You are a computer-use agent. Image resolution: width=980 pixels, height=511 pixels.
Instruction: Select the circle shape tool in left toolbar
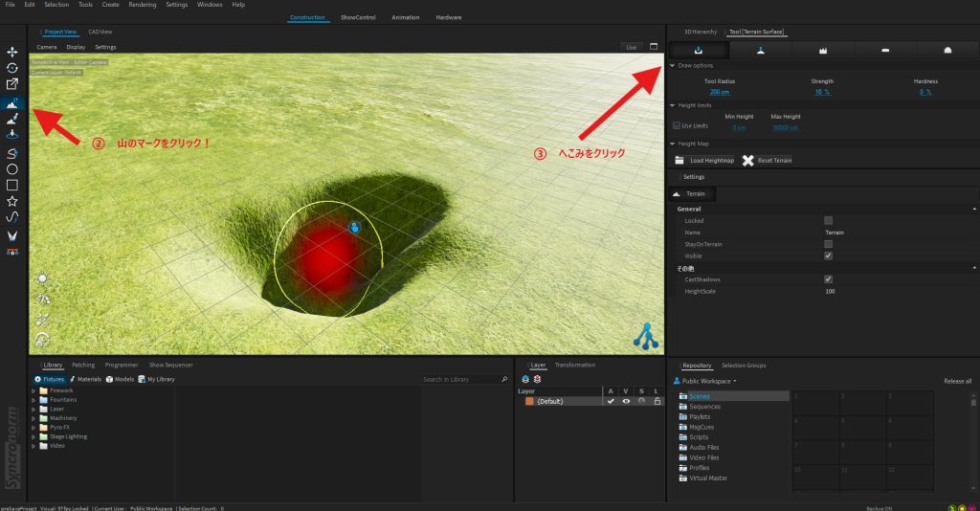coord(12,168)
